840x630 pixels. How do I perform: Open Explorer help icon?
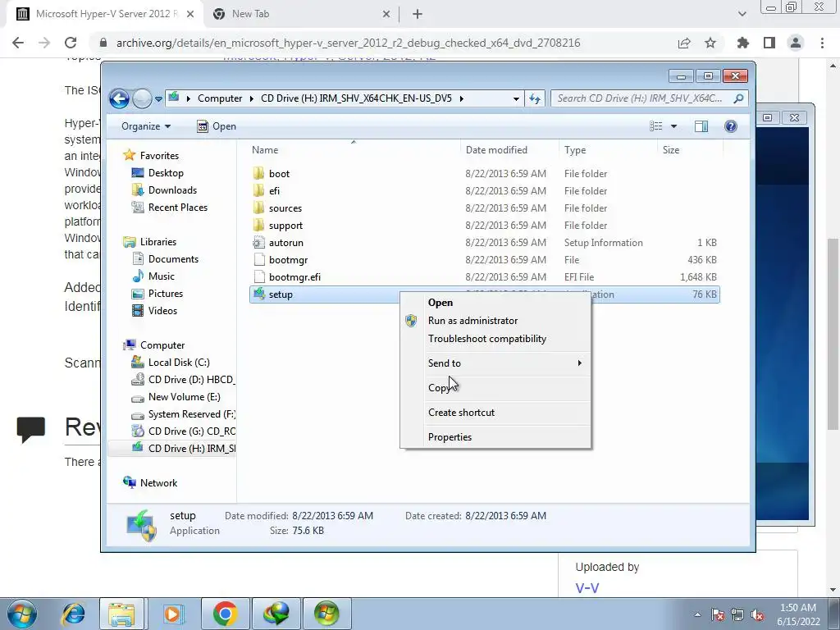[x=730, y=126]
